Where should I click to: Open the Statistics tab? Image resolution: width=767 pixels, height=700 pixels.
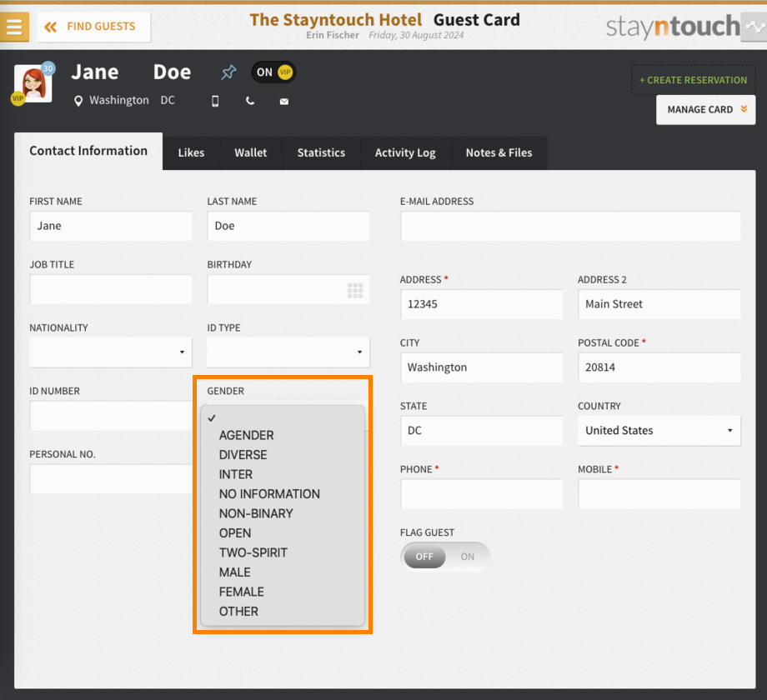tap(321, 153)
